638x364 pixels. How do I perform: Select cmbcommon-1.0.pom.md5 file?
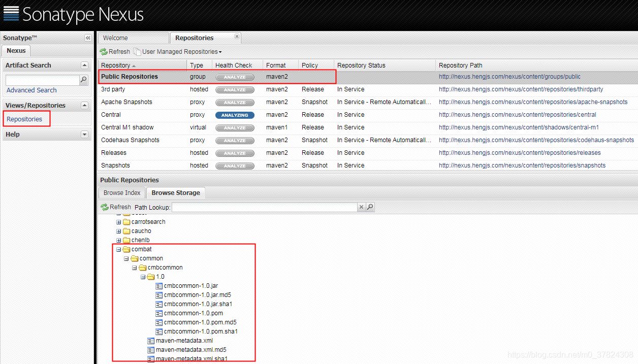[x=200, y=322]
